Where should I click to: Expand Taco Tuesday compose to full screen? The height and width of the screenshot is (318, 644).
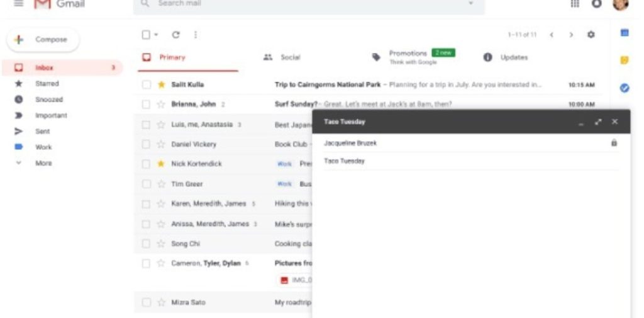599,122
